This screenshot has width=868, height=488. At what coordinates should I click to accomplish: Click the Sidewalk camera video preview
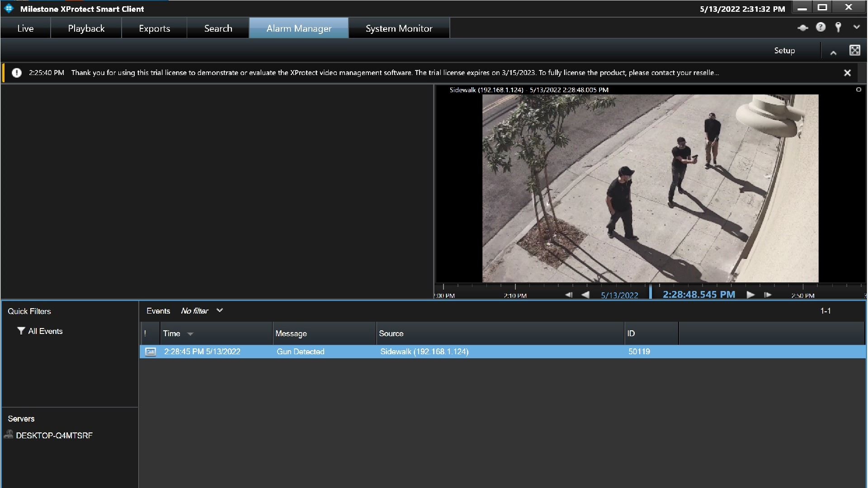650,188
